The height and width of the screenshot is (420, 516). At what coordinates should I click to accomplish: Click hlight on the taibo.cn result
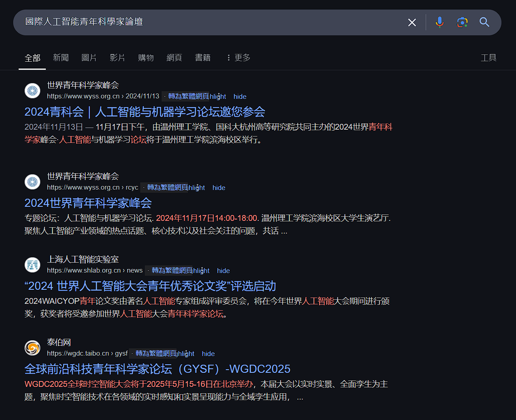186,354
